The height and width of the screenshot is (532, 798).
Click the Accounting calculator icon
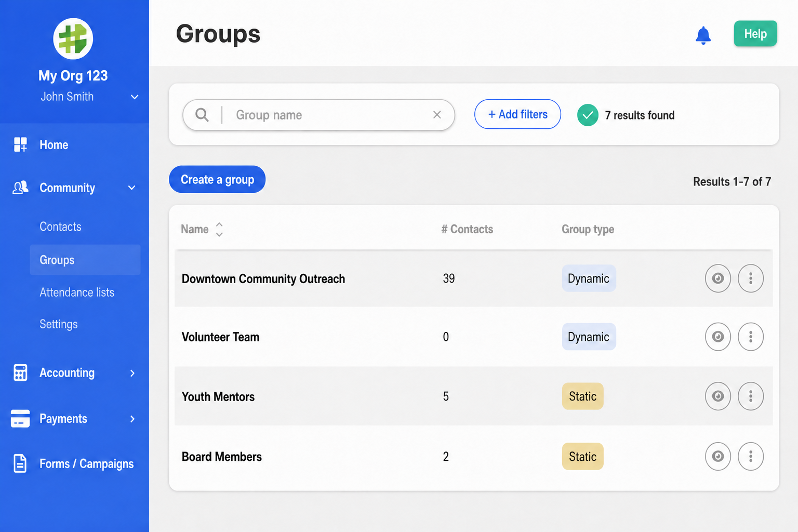pyautogui.click(x=20, y=373)
